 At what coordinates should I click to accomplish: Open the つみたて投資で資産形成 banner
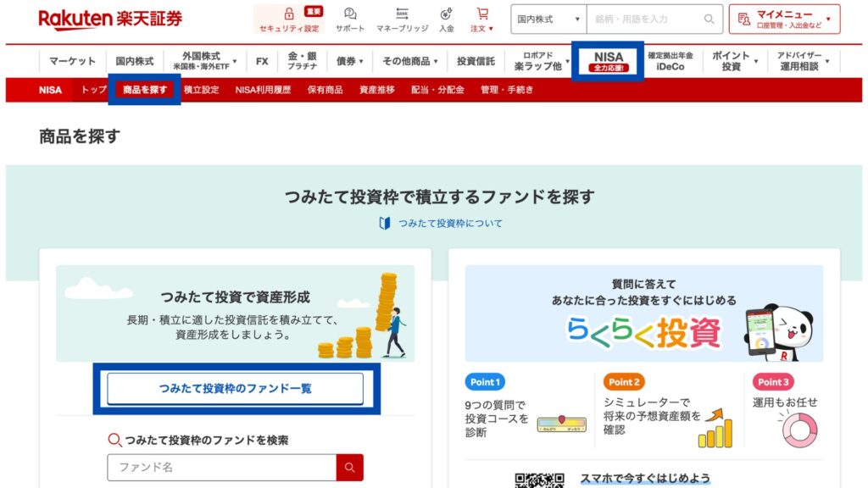click(236, 313)
